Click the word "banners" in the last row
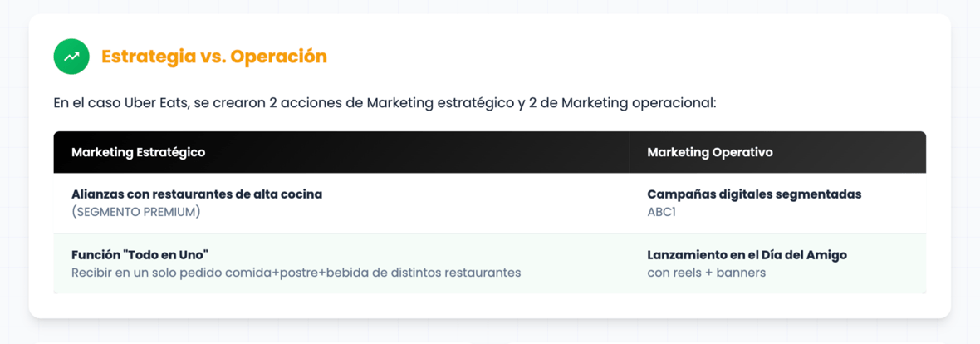 [x=741, y=273]
